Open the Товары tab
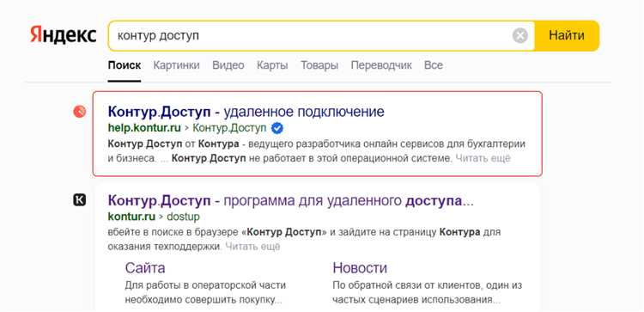This screenshot has height=312, width=644. pos(319,65)
